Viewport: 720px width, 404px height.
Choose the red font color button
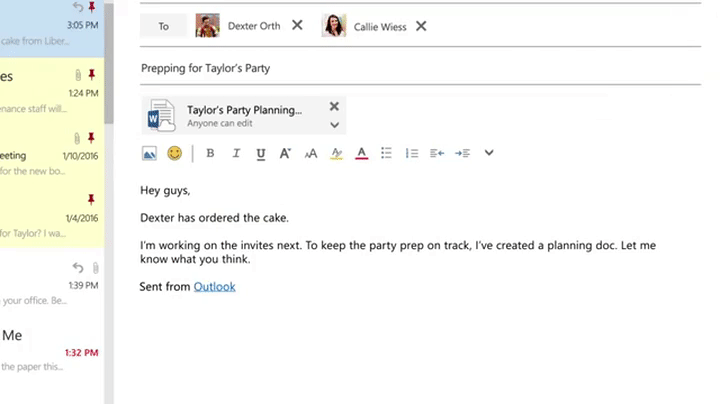pos(361,153)
